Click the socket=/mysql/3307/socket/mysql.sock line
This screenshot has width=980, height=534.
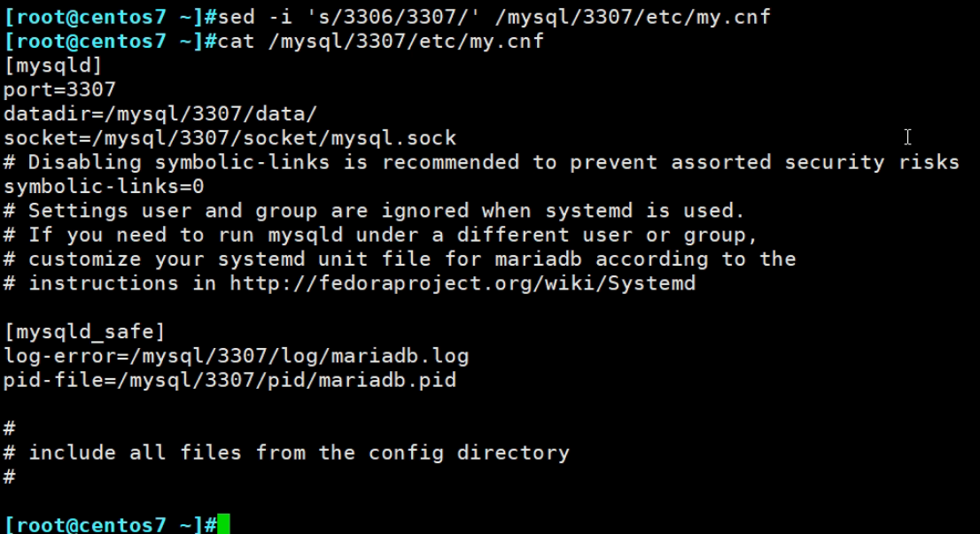(x=229, y=138)
